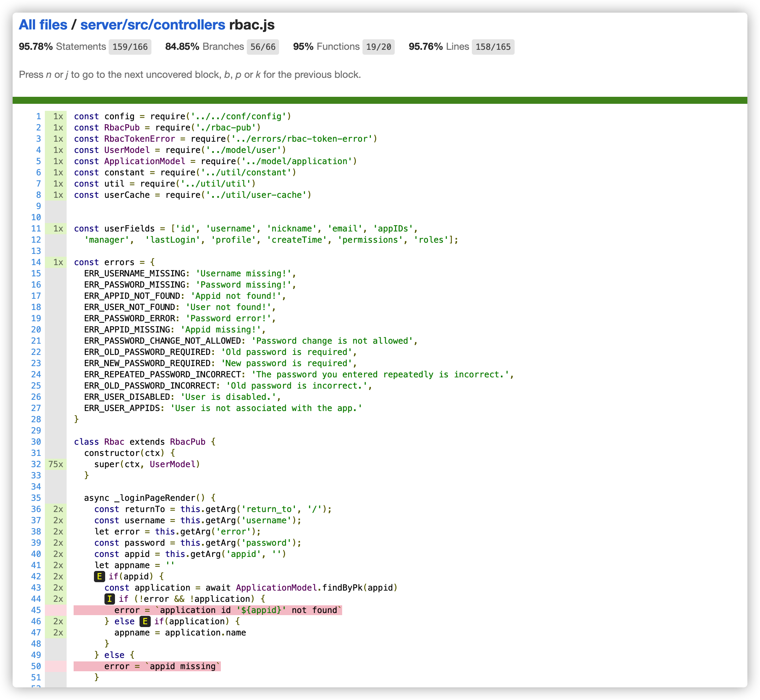Click the 95.76% Lines value
This screenshot has height=700, width=760.
click(x=426, y=47)
